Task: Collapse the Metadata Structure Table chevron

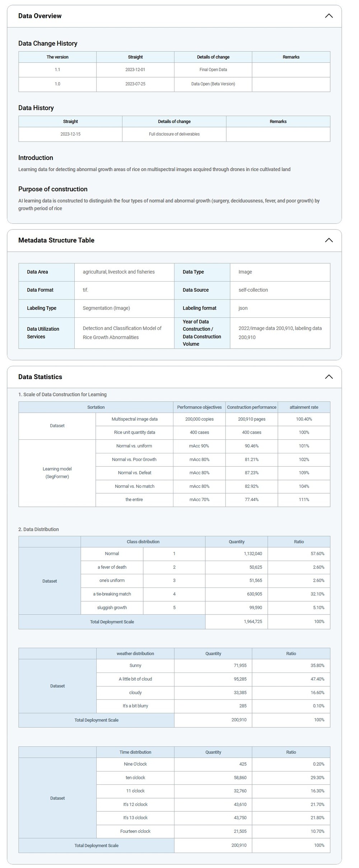Action: click(328, 240)
